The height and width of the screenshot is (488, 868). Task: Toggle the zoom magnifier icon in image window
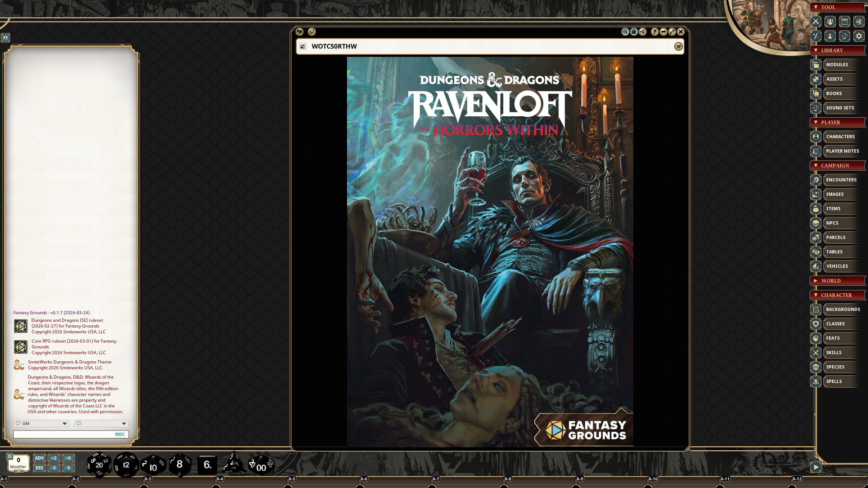tap(625, 32)
